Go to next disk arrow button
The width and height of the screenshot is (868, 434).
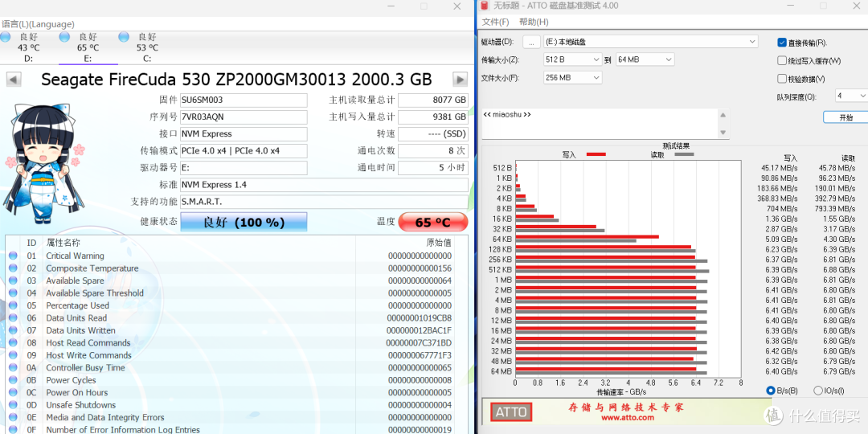tap(460, 80)
